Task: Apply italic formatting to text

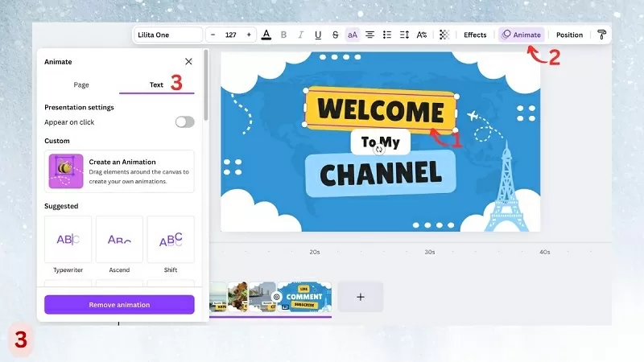Action: 300,35
